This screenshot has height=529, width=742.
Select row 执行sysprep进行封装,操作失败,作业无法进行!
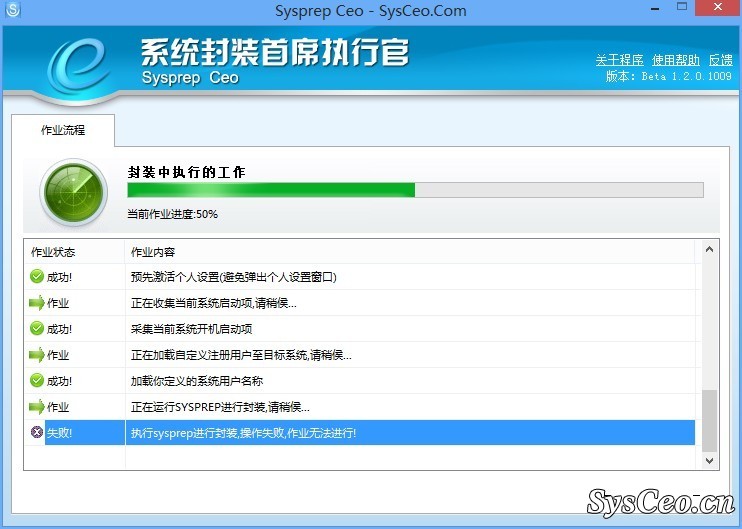[x=360, y=432]
